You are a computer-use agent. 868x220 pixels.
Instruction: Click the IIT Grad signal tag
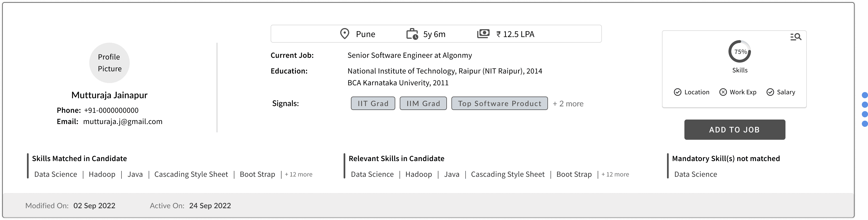373,104
